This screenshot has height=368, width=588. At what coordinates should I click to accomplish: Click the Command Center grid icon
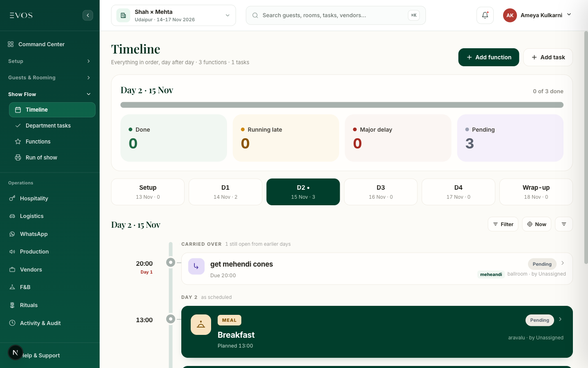click(x=11, y=44)
